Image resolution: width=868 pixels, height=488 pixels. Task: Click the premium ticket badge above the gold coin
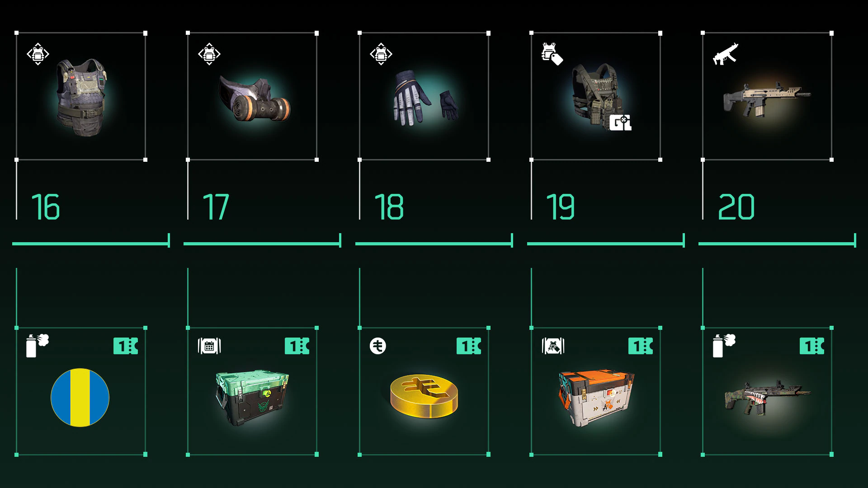pos(469,346)
